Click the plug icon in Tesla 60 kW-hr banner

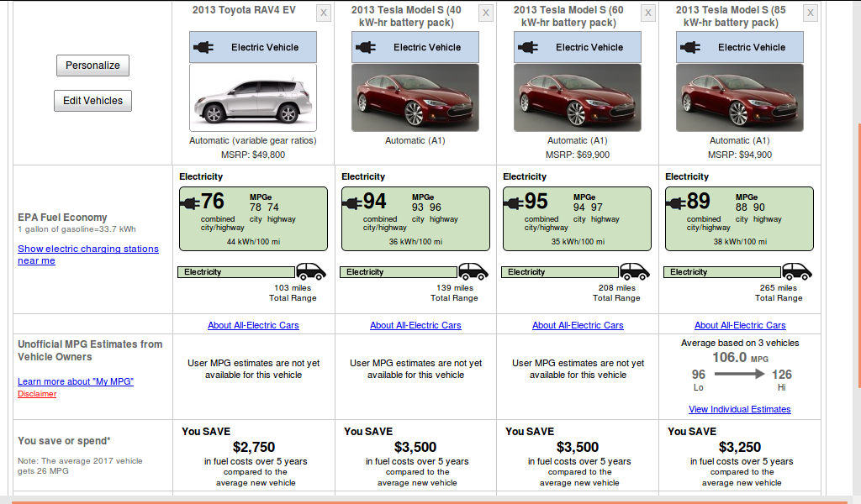click(528, 47)
